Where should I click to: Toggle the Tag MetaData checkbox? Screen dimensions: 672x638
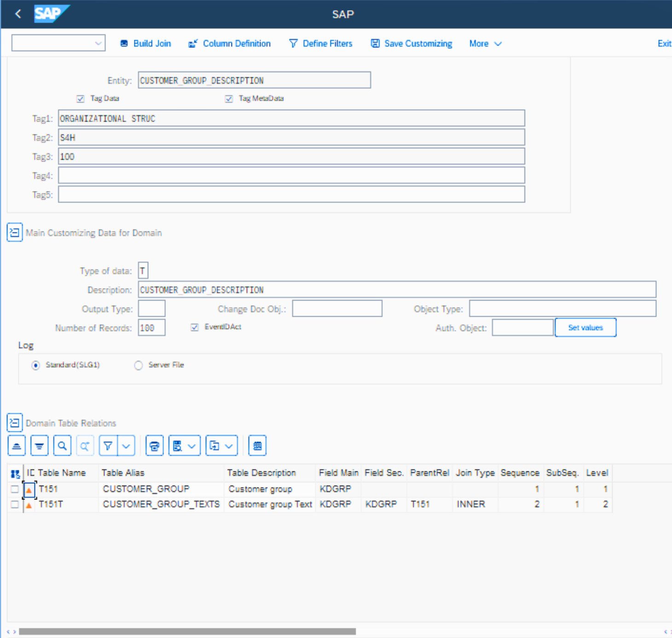click(229, 99)
